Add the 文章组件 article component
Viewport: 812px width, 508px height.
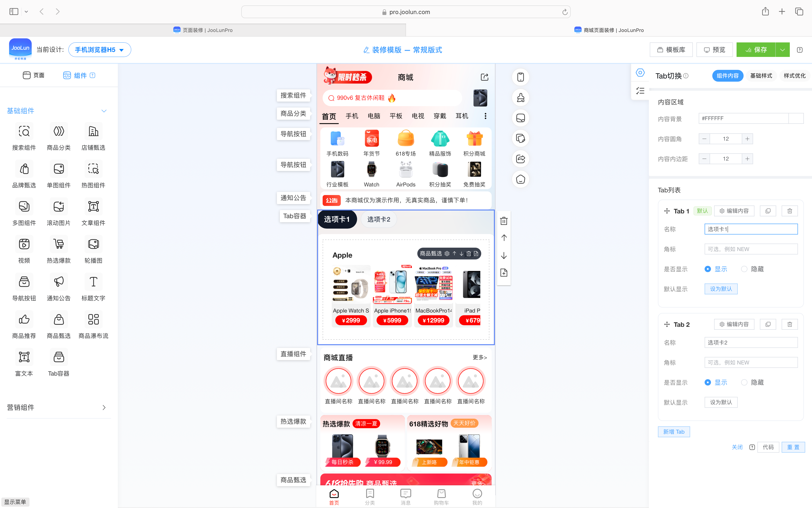click(93, 207)
